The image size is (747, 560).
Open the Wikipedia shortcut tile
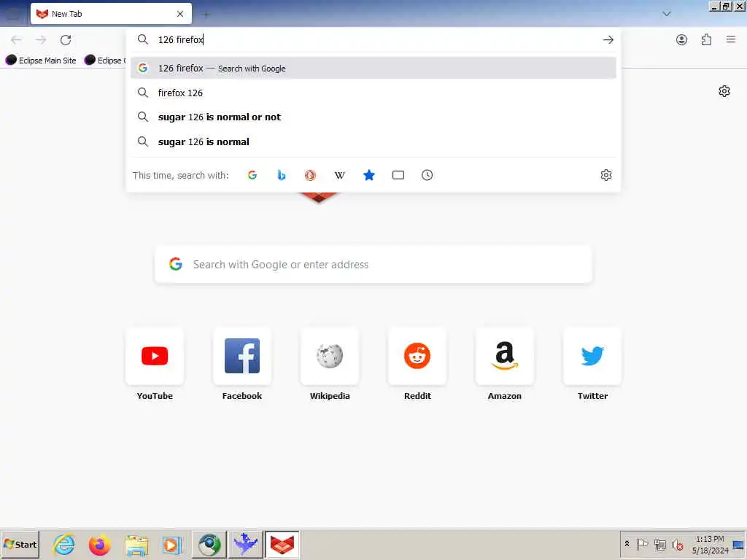click(330, 356)
